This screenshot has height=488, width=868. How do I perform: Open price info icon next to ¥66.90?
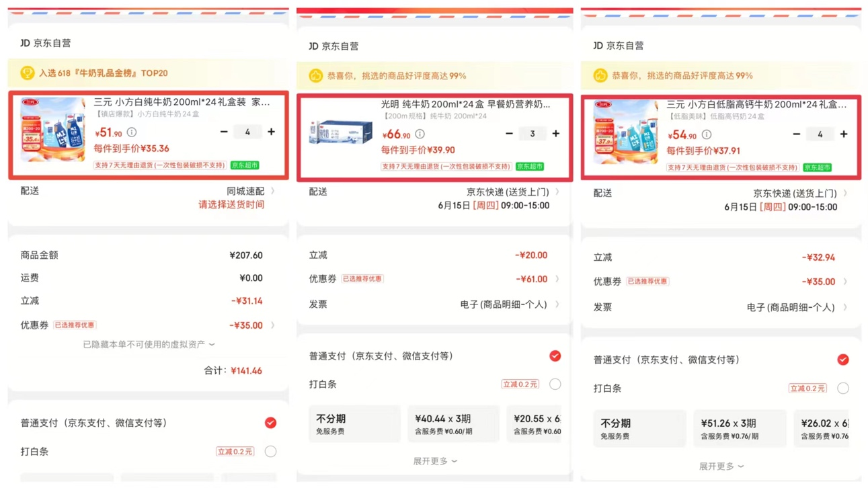[420, 134]
